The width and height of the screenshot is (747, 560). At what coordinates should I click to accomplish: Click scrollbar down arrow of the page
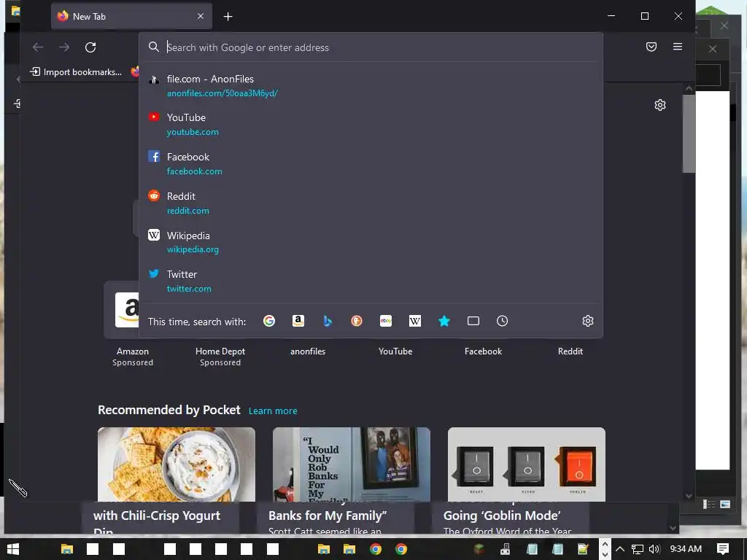click(689, 496)
